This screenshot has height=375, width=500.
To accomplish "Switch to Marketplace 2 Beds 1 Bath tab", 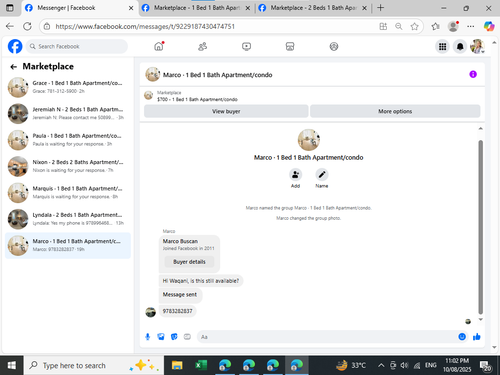I will pyautogui.click(x=313, y=8).
